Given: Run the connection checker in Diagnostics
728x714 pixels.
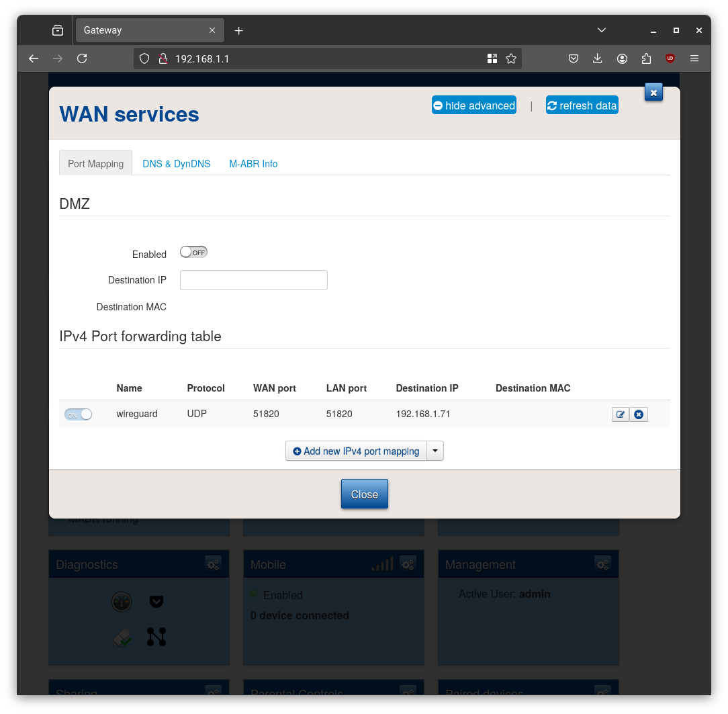Looking at the screenshot, I should [122, 637].
